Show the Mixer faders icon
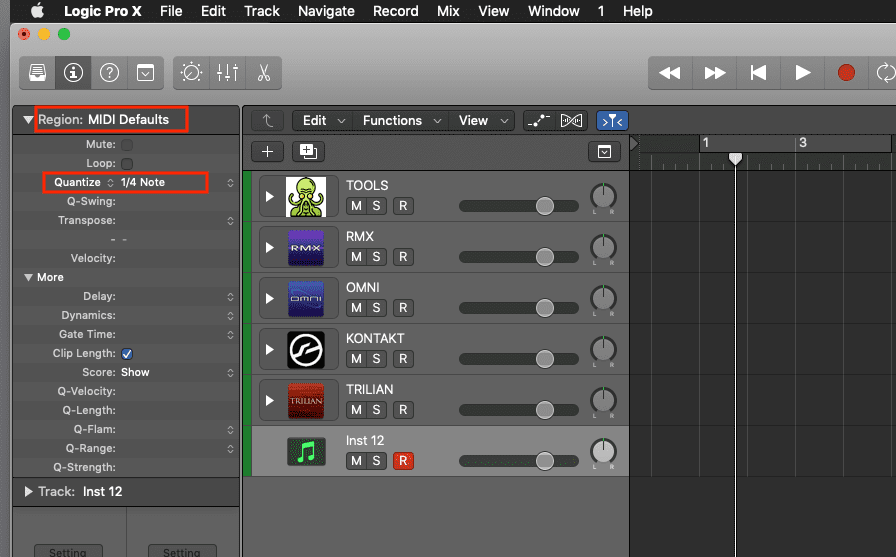 click(x=227, y=73)
